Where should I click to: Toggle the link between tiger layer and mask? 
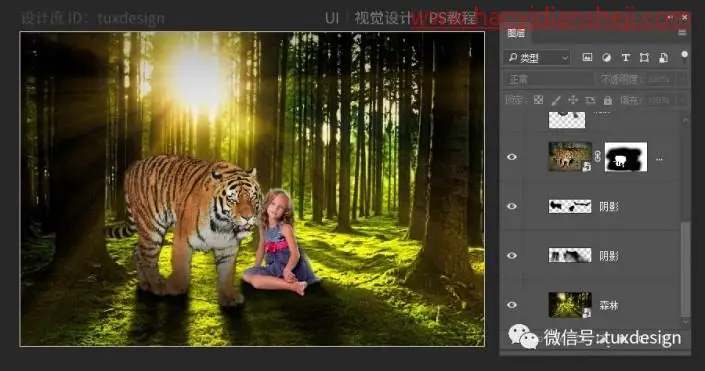click(598, 156)
